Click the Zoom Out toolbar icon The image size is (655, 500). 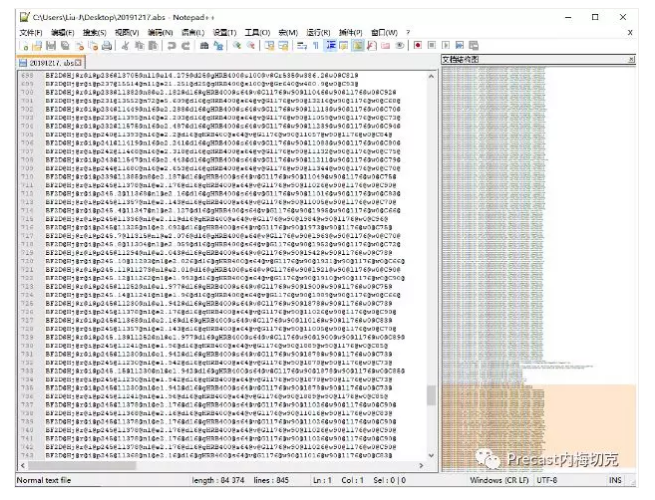tap(251, 46)
